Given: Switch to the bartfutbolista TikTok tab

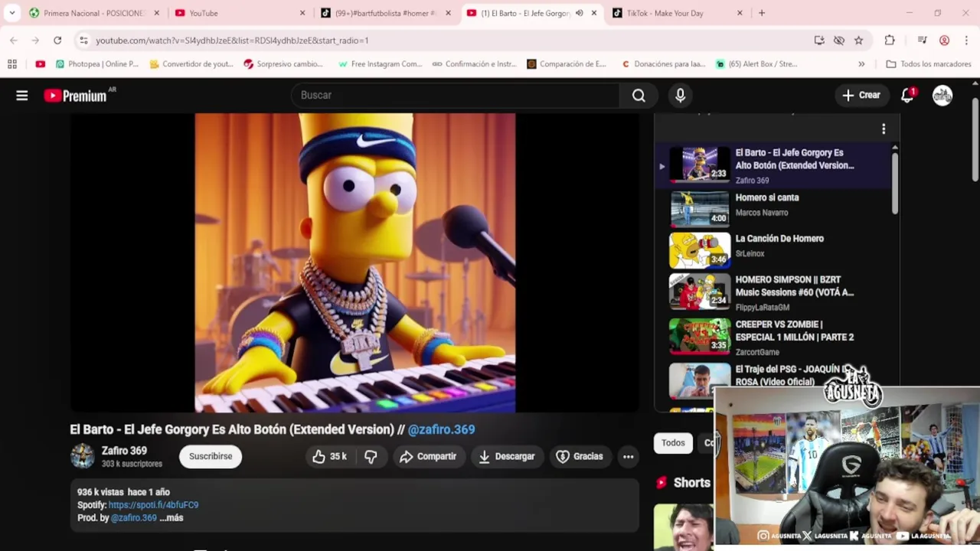Looking at the screenshot, I should pos(384,13).
